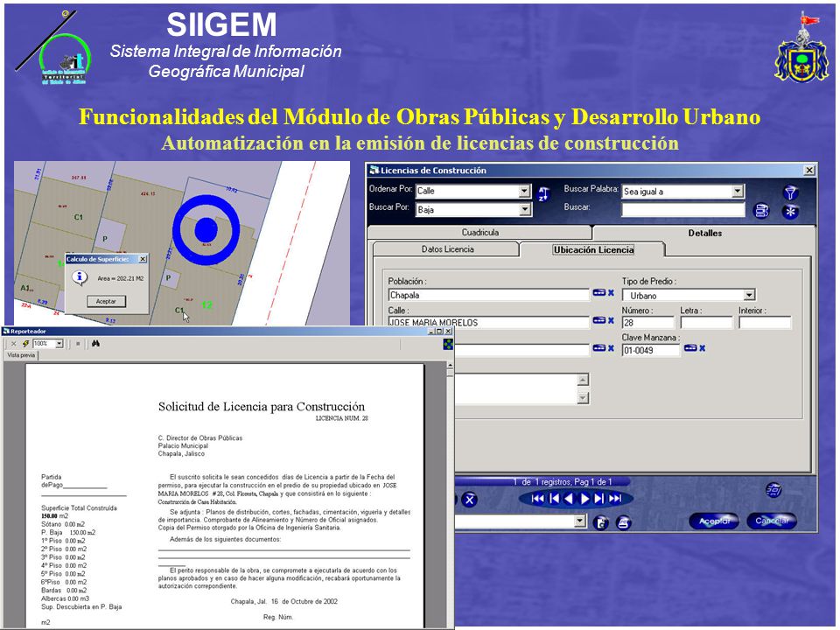This screenshot has width=840, height=630.
Task: Click the "1 de 1 registros" status text
Action: (563, 482)
